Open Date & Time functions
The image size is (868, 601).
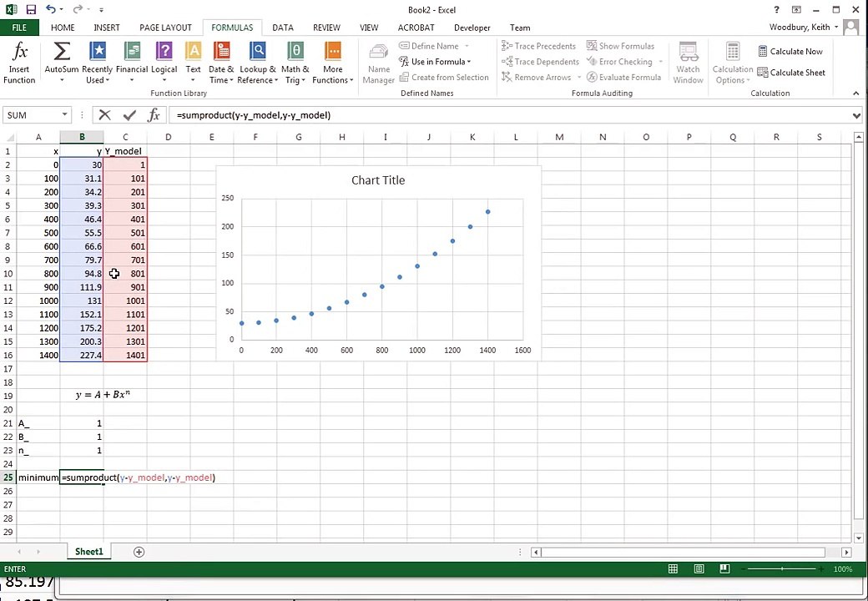221,63
